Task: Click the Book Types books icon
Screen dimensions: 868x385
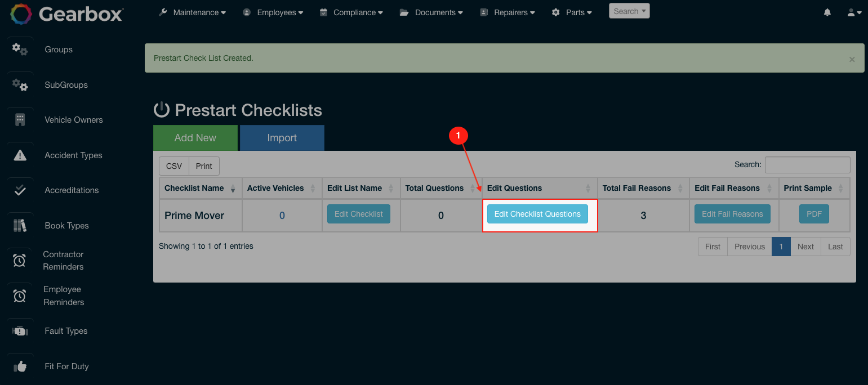Action: 20,226
